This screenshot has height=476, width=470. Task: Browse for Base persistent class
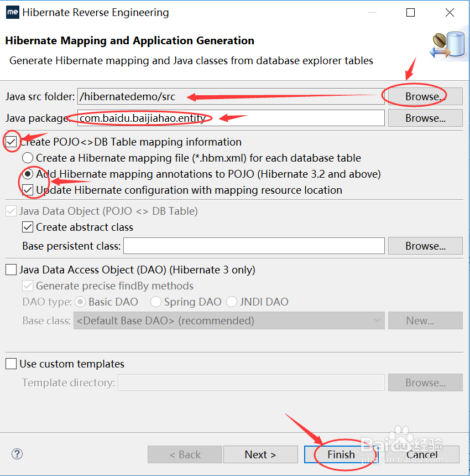point(425,246)
